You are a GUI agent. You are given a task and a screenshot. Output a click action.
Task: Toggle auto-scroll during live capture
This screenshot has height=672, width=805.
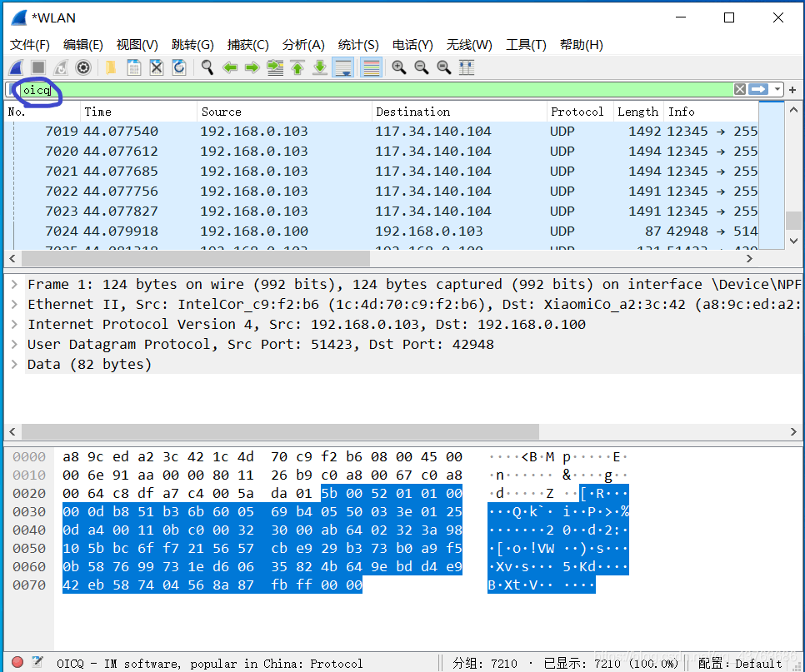342,67
